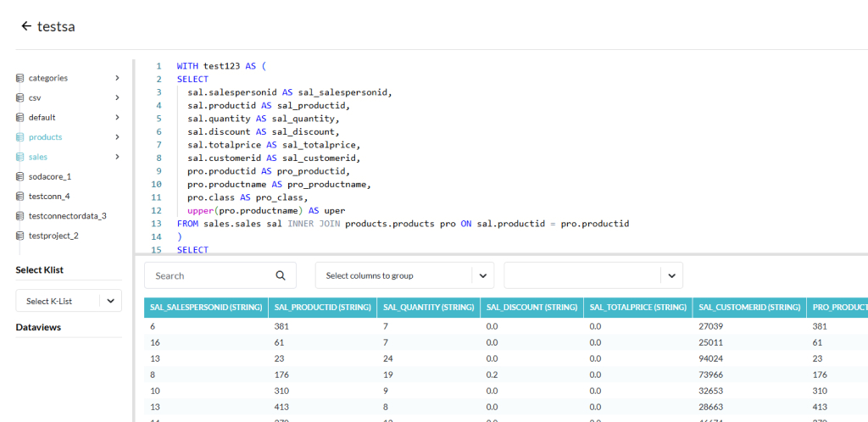The width and height of the screenshot is (868, 422).
Task: Click the back arrow next to testsa
Action: click(26, 26)
